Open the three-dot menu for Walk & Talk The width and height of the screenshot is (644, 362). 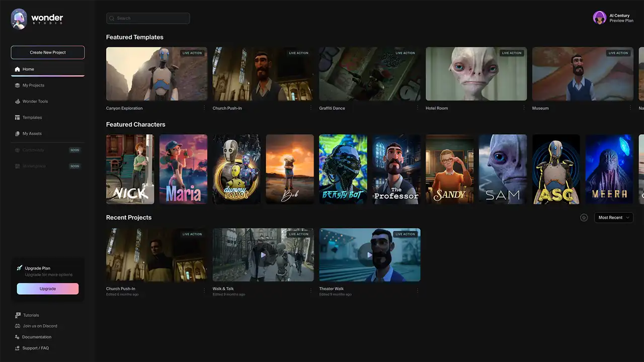coord(311,290)
